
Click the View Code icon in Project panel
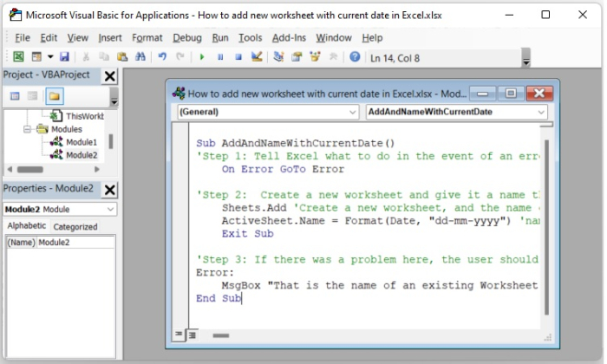tap(15, 96)
